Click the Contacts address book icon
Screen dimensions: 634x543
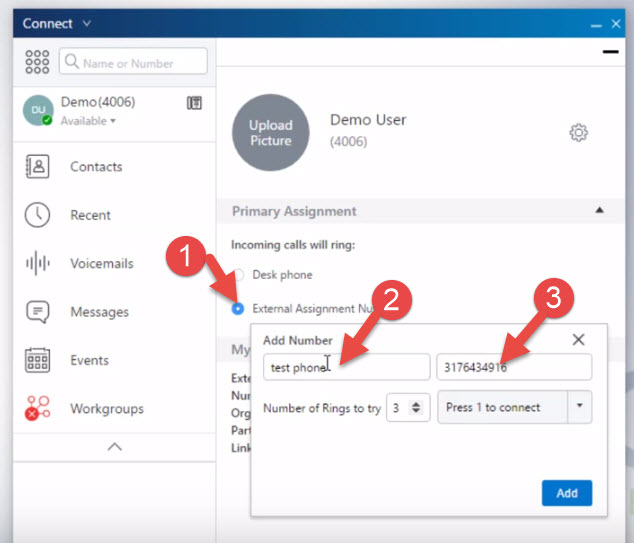38,166
